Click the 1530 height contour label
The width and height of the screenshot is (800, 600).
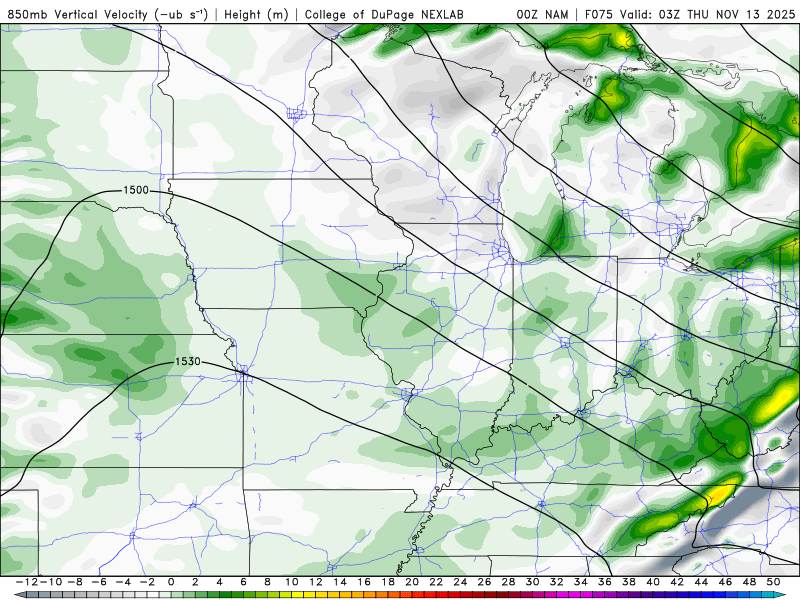188,362
